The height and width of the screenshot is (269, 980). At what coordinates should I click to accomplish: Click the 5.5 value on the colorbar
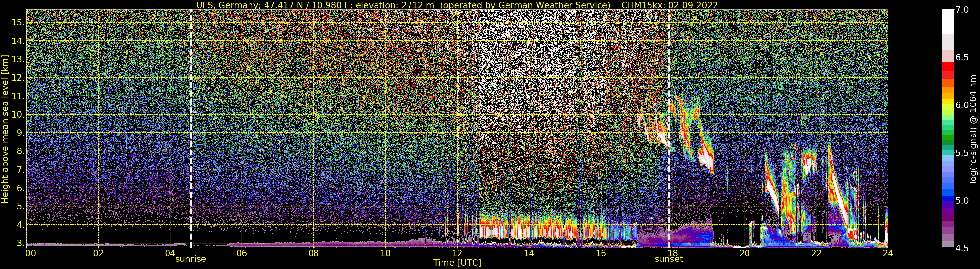pos(962,152)
